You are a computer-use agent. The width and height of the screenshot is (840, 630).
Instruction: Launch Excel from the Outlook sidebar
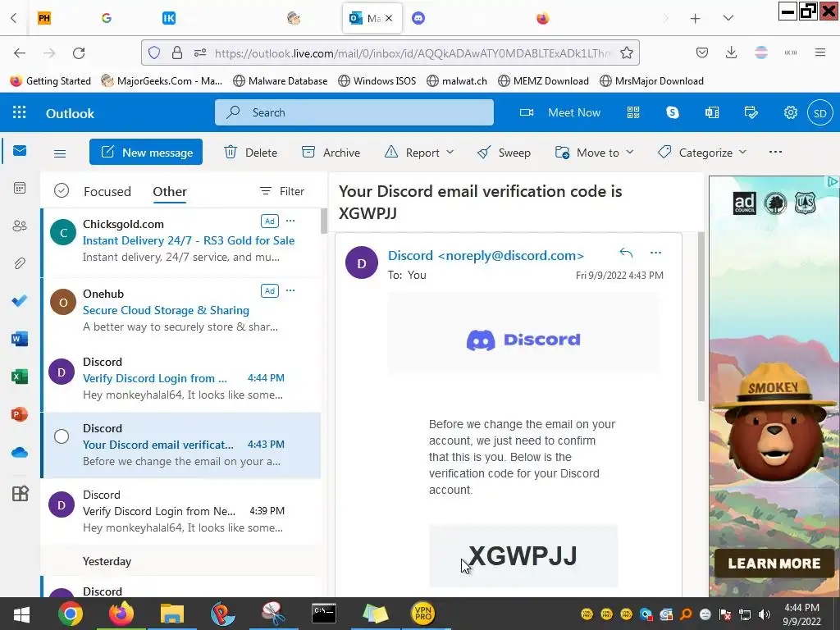coord(20,377)
